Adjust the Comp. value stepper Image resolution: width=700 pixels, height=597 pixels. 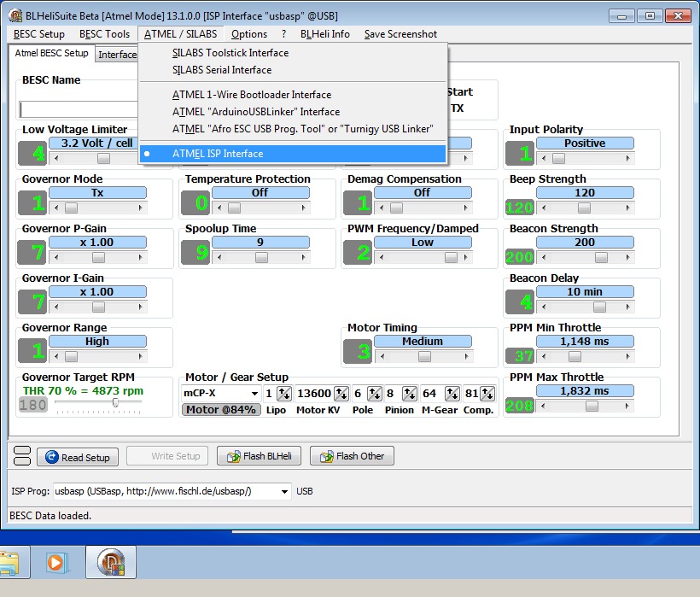click(x=487, y=394)
